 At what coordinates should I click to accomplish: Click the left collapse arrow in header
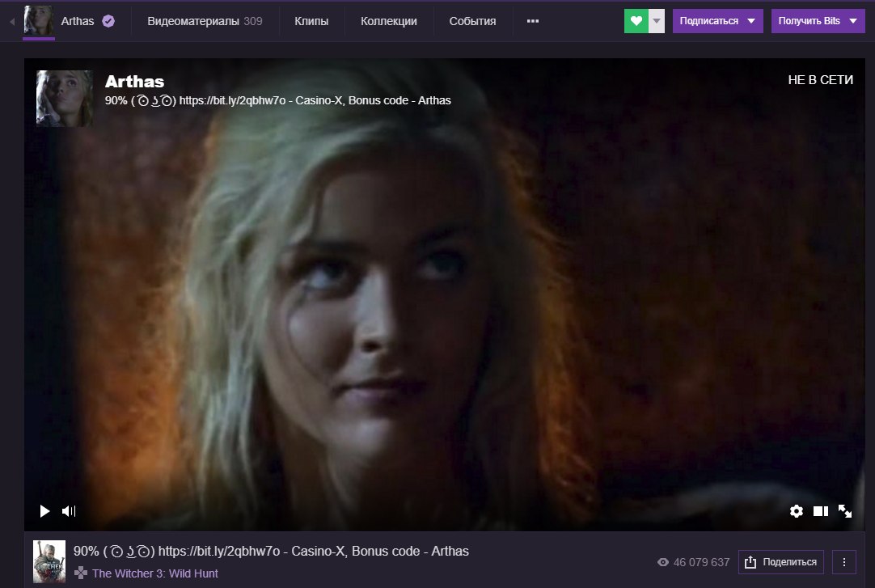[x=12, y=21]
